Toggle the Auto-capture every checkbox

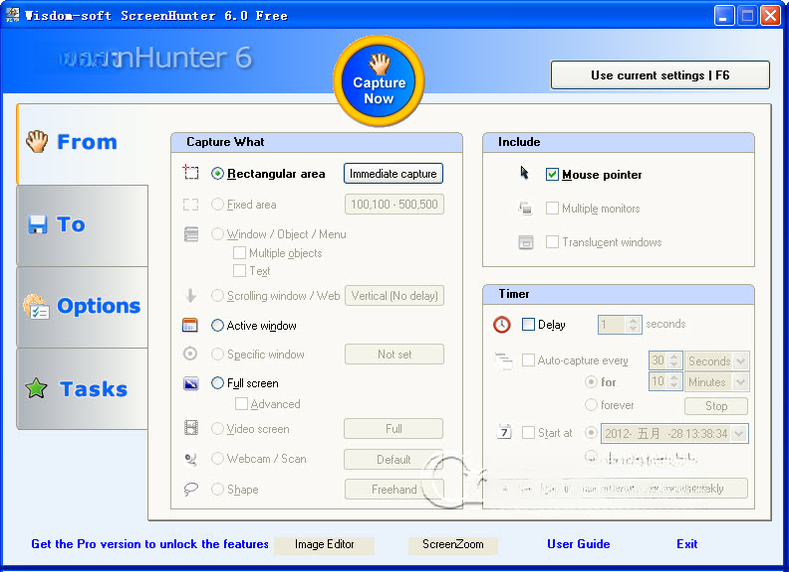tap(528, 360)
